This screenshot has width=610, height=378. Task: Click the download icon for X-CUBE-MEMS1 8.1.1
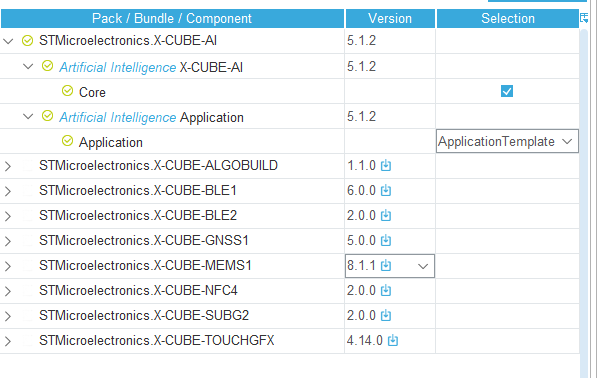pyautogui.click(x=386, y=266)
